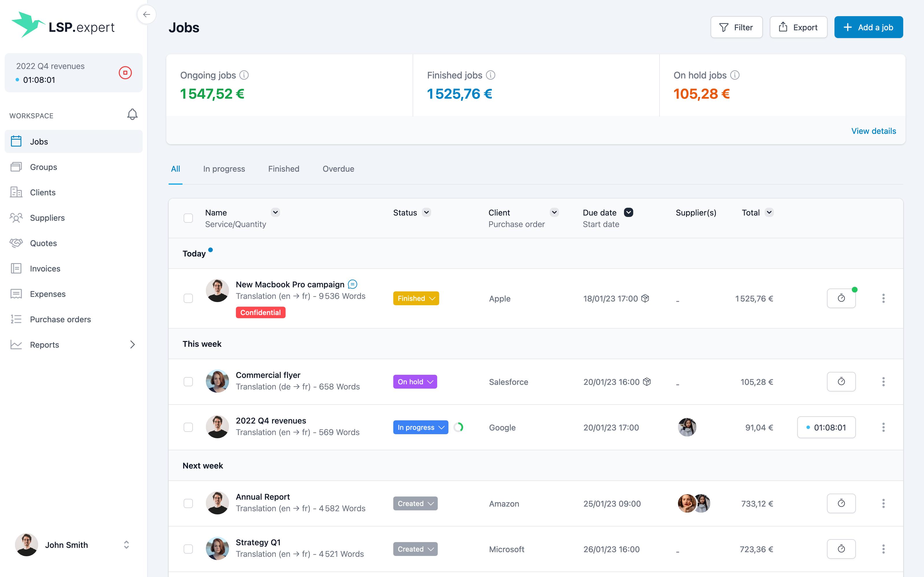
Task: Select all jobs with header checkbox
Action: tap(188, 218)
